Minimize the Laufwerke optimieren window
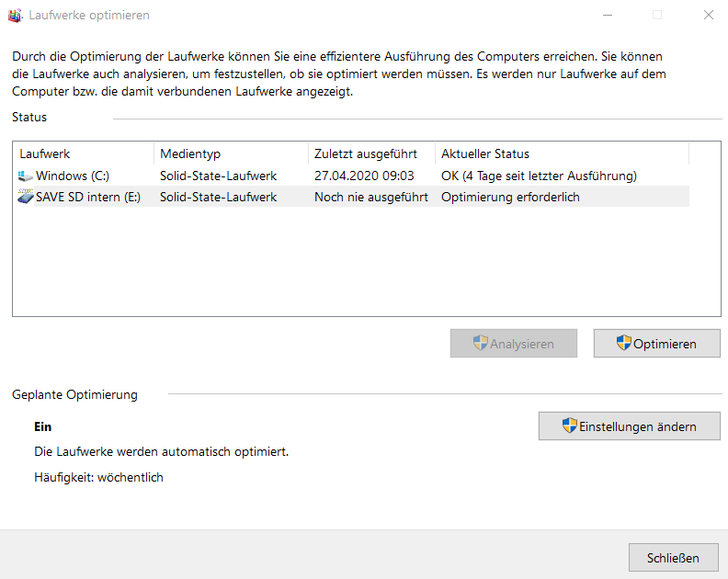The image size is (728, 579). (608, 16)
